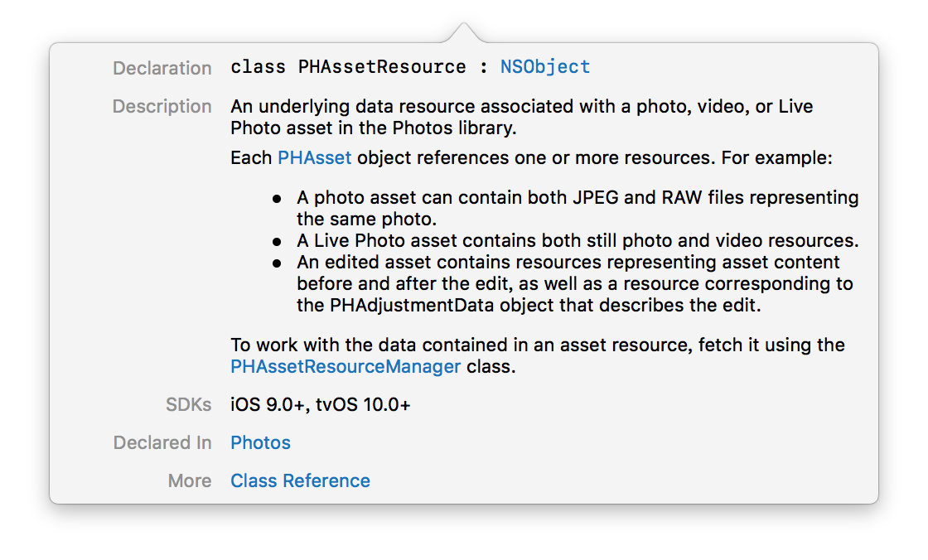Open the Photos framework link
This screenshot has height=560, width=928.
pos(260,443)
